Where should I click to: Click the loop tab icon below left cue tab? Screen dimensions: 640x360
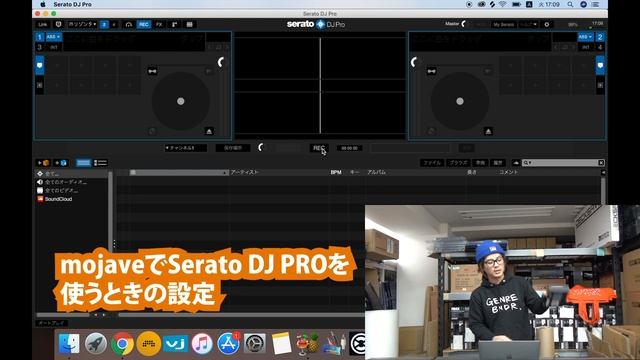pos(40,85)
